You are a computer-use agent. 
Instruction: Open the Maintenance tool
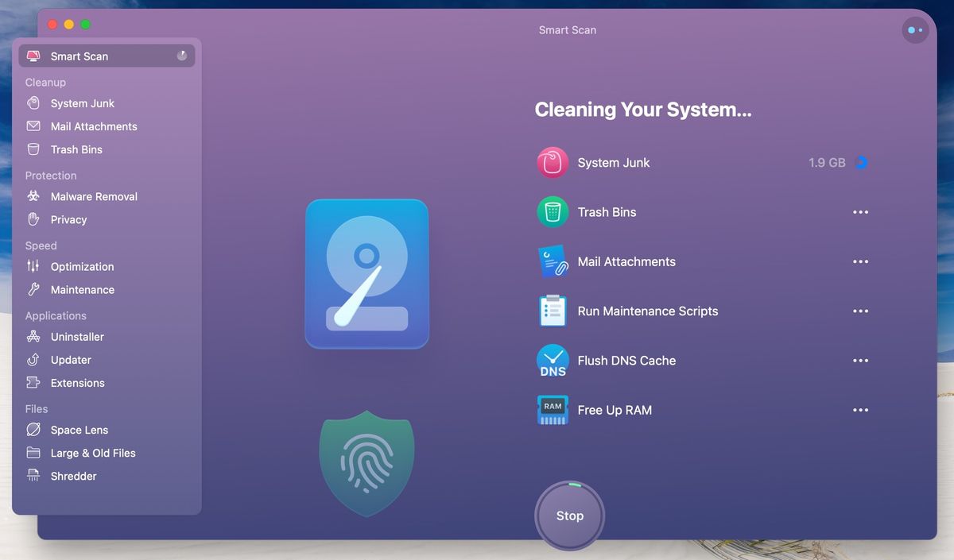pos(82,289)
